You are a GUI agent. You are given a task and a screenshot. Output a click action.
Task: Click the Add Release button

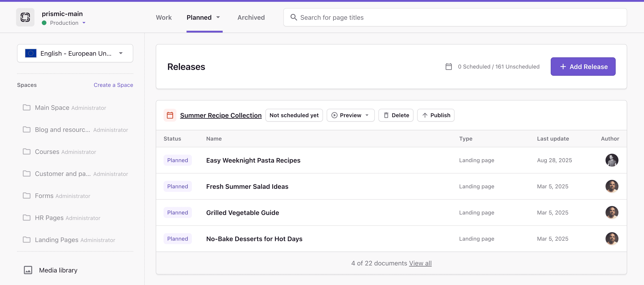coord(583,67)
